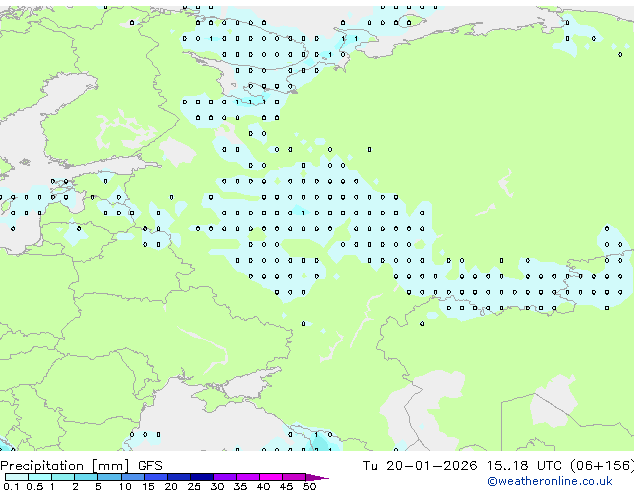The width and height of the screenshot is (634, 490).
Task: Click the 'Precipitation [mm] GFS' title text
Action: click(81, 466)
